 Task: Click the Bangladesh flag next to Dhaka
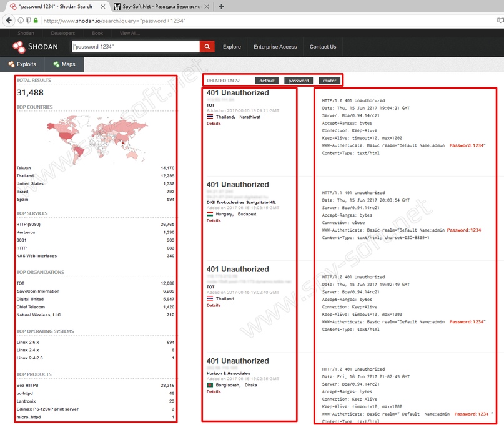[210, 384]
